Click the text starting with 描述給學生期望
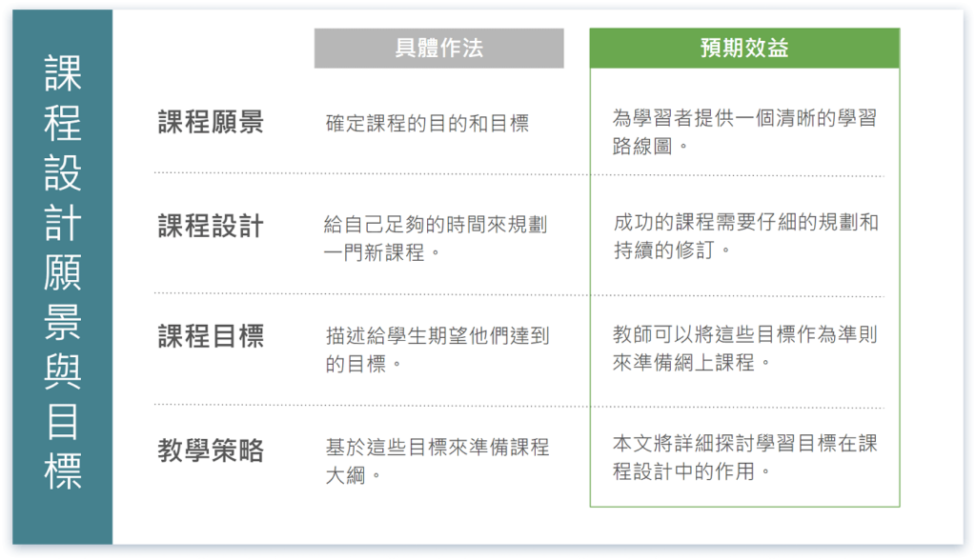The image size is (976, 560). [x=437, y=349]
